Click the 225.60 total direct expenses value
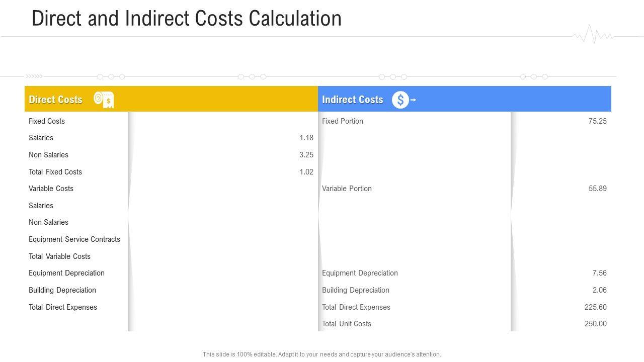The width and height of the screenshot is (644, 362). pos(595,307)
